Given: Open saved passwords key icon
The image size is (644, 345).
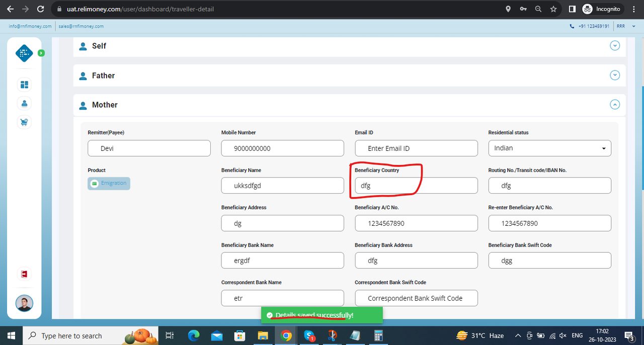Looking at the screenshot, I should click(x=523, y=9).
